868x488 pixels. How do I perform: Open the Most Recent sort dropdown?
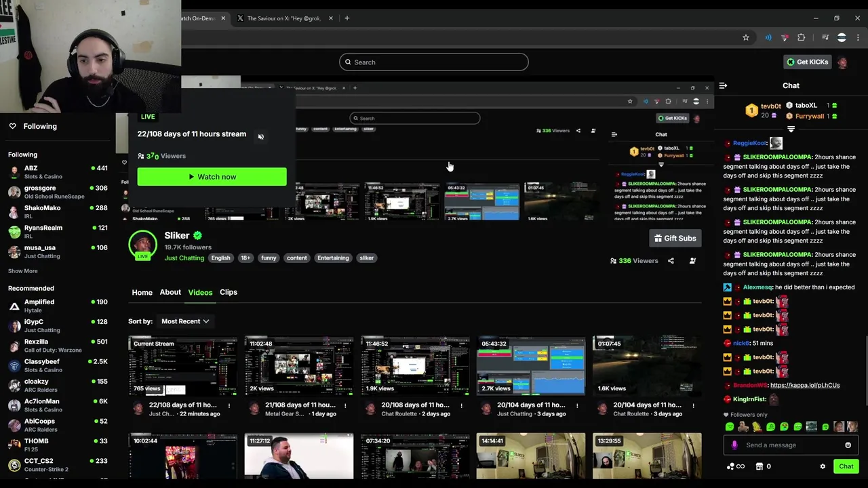tap(185, 321)
